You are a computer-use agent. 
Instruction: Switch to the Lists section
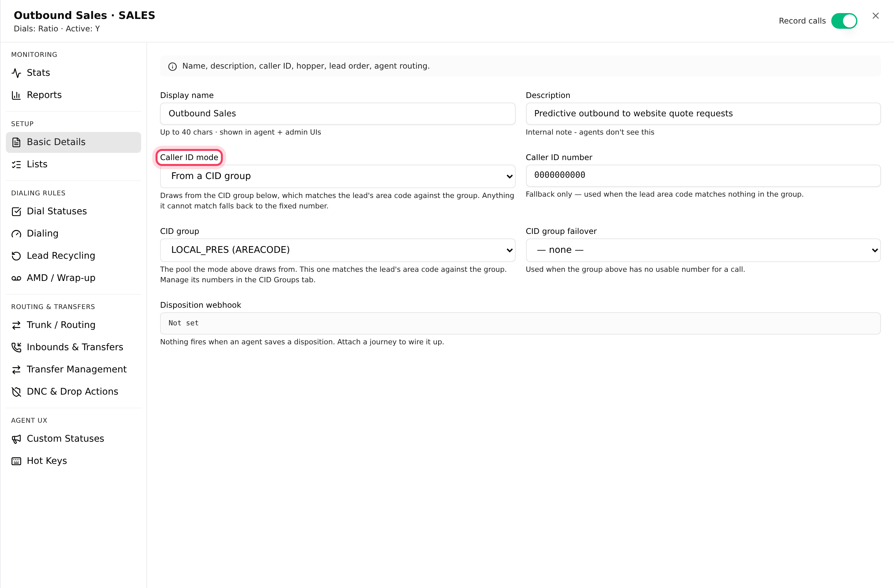click(x=73, y=164)
